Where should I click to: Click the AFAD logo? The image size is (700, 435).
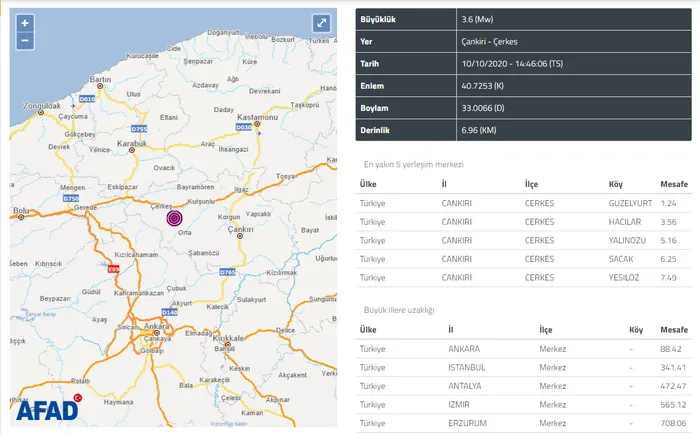pyautogui.click(x=47, y=408)
